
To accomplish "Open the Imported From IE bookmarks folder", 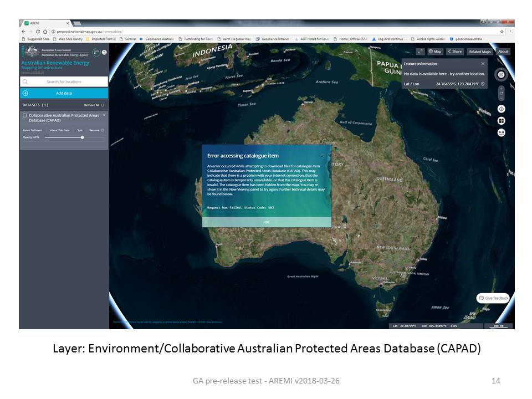I will 101,39.
